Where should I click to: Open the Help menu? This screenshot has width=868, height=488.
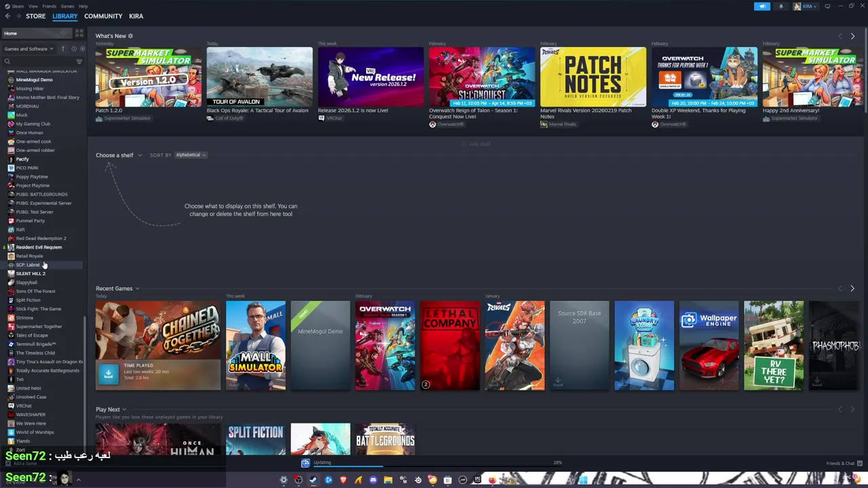(x=83, y=6)
